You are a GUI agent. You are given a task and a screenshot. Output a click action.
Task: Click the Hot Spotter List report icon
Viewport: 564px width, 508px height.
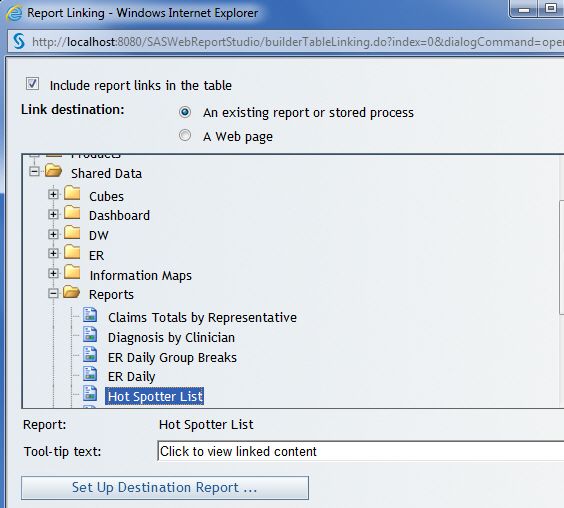pyautogui.click(x=90, y=394)
